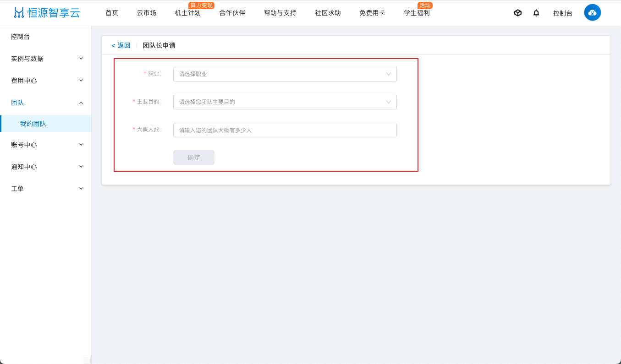The height and width of the screenshot is (364, 621).
Task: Click the 算力变现 badge
Action: tap(201, 5)
